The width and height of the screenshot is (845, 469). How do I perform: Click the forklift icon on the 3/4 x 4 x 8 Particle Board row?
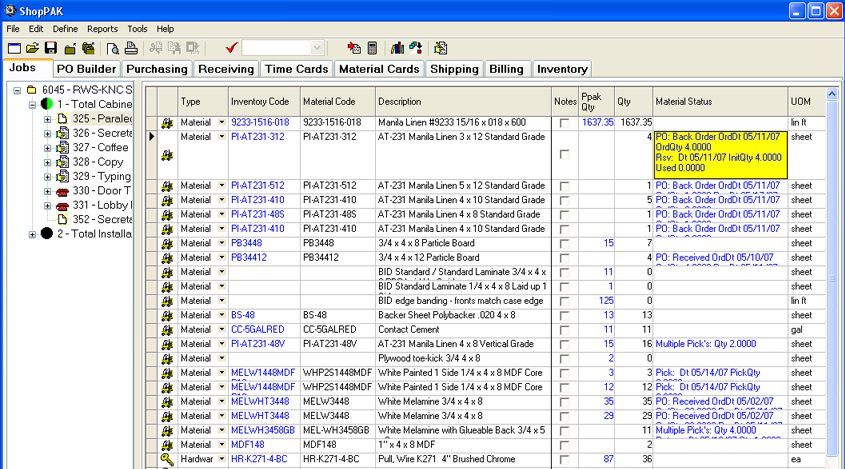[167, 244]
